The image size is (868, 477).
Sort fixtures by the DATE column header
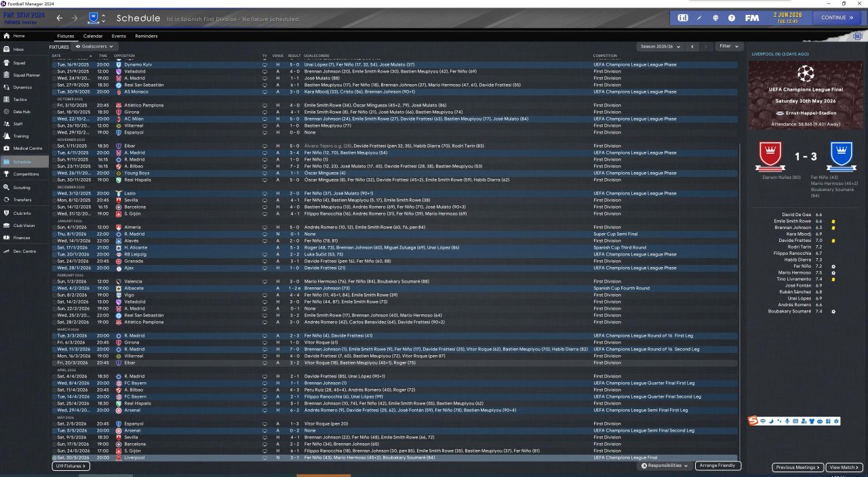tap(56, 56)
